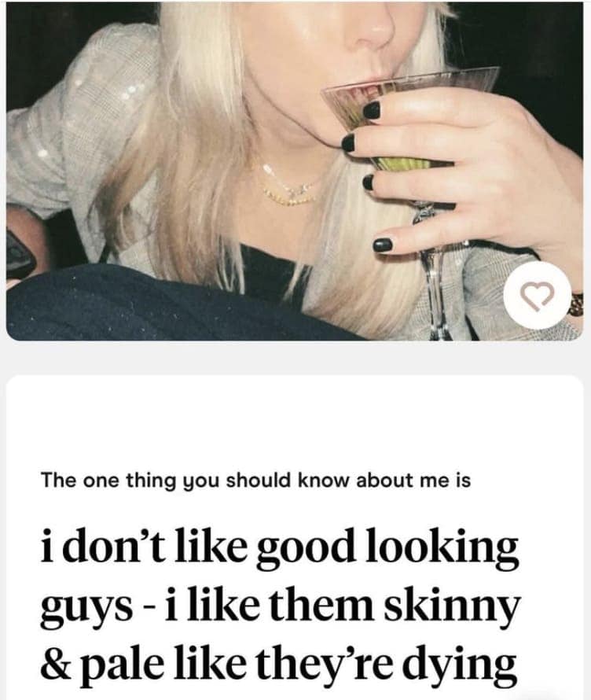Select the prompt label "The one thing you should know about me is"
The image size is (591, 700).
(255, 481)
